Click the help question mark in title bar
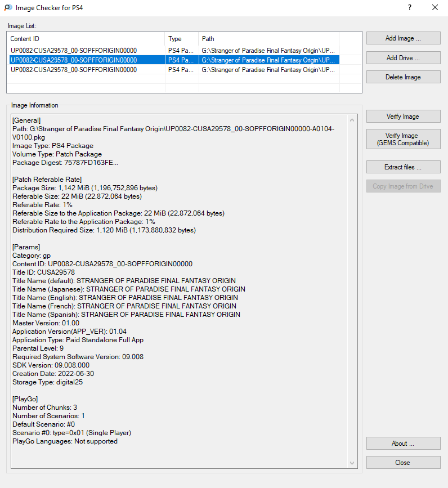The width and height of the screenshot is (448, 488). [x=410, y=7]
